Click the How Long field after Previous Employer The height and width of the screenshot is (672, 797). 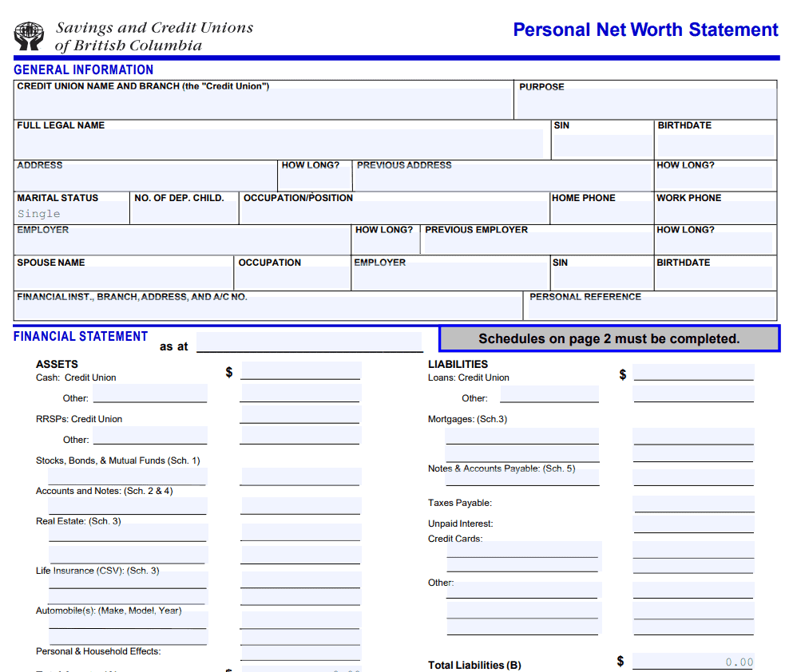(714, 243)
